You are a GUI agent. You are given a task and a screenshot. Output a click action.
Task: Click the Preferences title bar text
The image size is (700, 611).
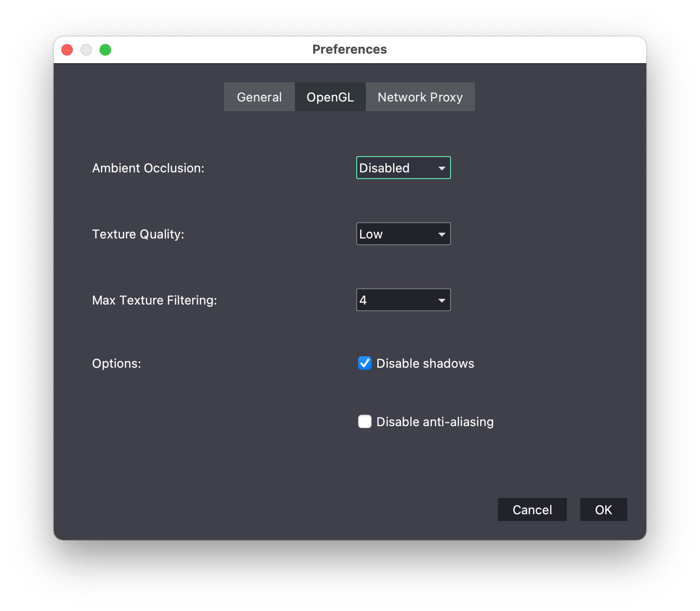[x=350, y=49]
